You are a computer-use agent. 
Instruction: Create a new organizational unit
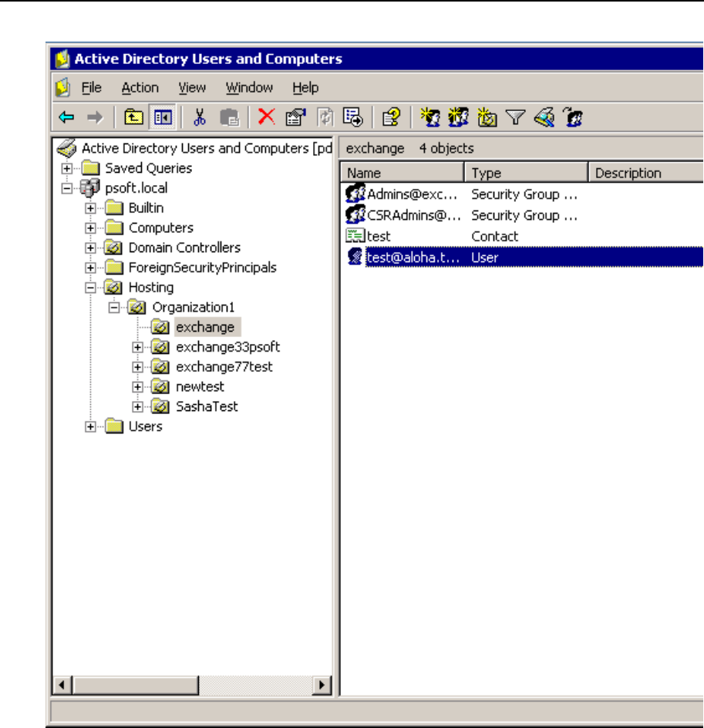(487, 117)
